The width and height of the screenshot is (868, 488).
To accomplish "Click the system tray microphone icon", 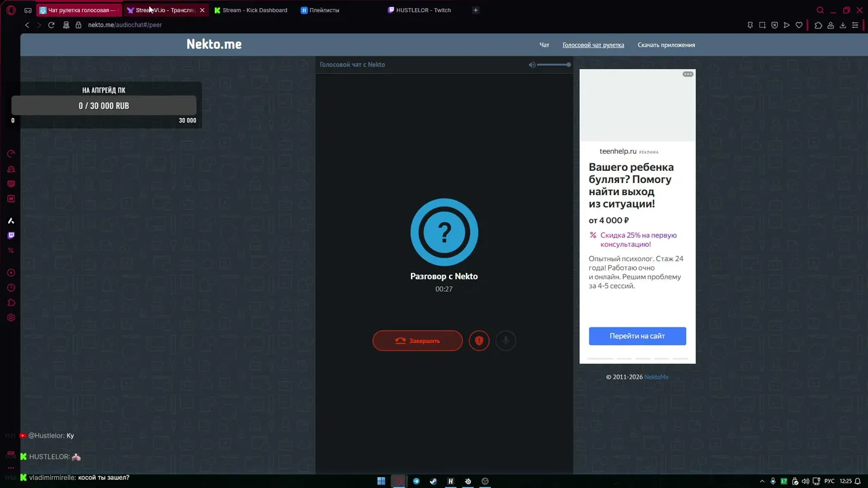I will (x=773, y=481).
